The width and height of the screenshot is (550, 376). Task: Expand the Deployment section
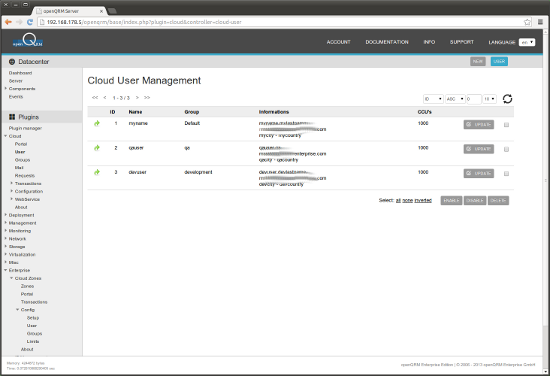[x=6, y=215]
